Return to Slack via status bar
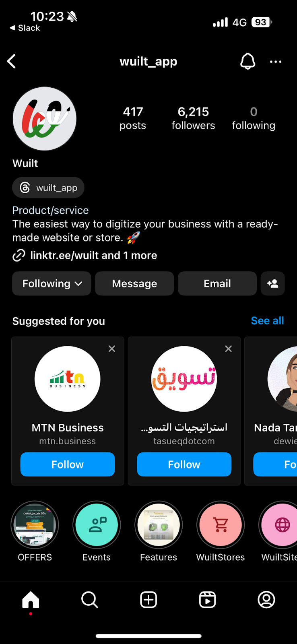Screen dimensions: 297x644 pyautogui.click(x=25, y=28)
